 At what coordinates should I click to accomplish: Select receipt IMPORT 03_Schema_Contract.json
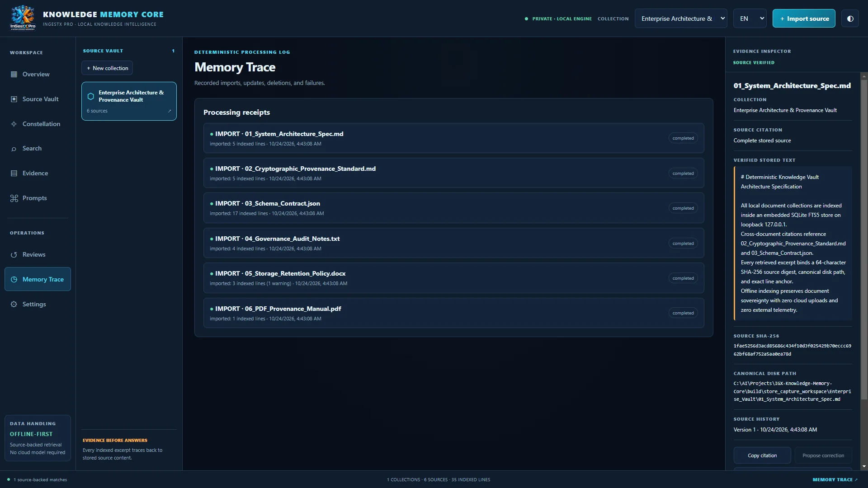tap(453, 208)
